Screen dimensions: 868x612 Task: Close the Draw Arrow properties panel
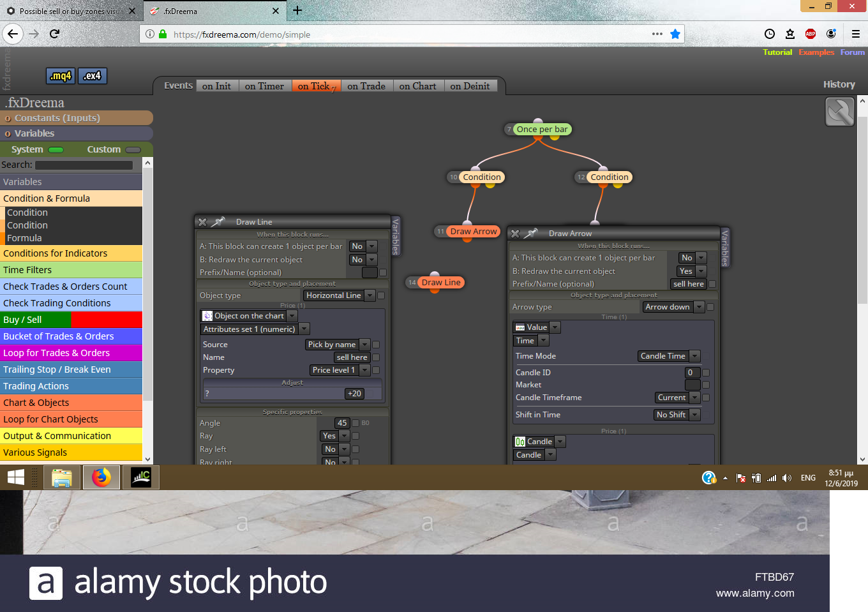pos(515,234)
